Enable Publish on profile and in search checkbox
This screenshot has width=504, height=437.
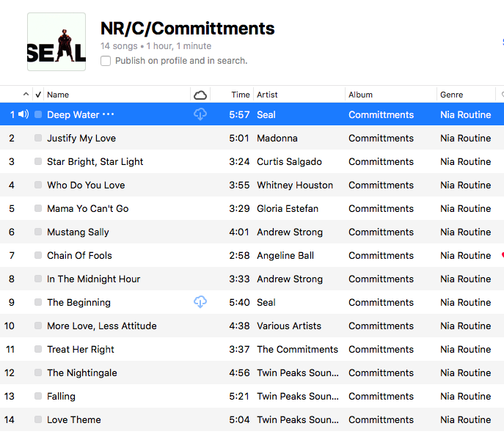pos(106,61)
